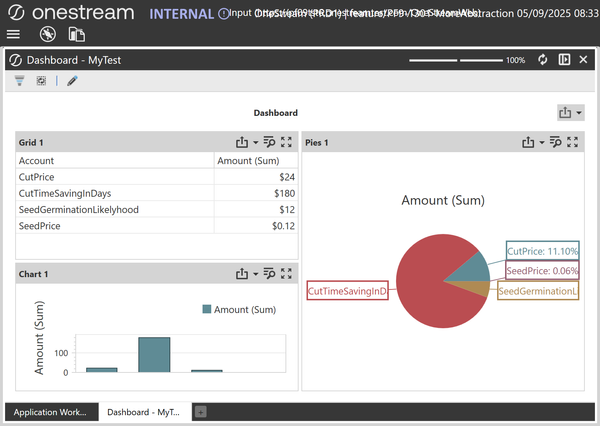The height and width of the screenshot is (426, 600).
Task: Toggle Amount (Sum) legend series in Chart 1
Action: (x=238, y=310)
